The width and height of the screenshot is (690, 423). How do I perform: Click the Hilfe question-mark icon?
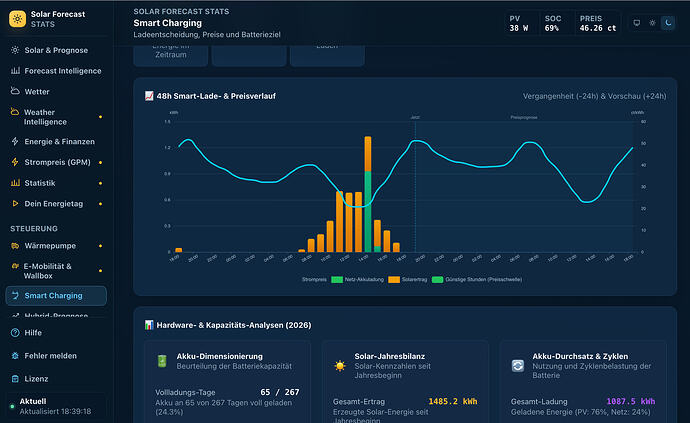(15, 333)
